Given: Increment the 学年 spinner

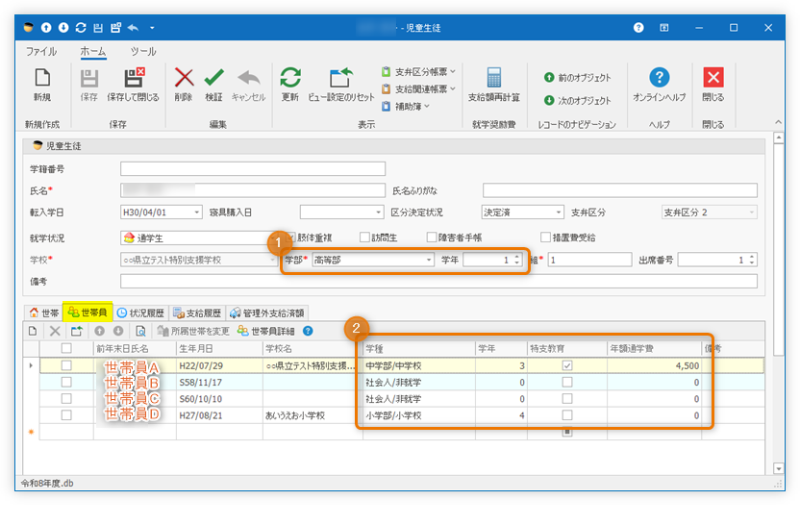Looking at the screenshot, I should tap(517, 257).
